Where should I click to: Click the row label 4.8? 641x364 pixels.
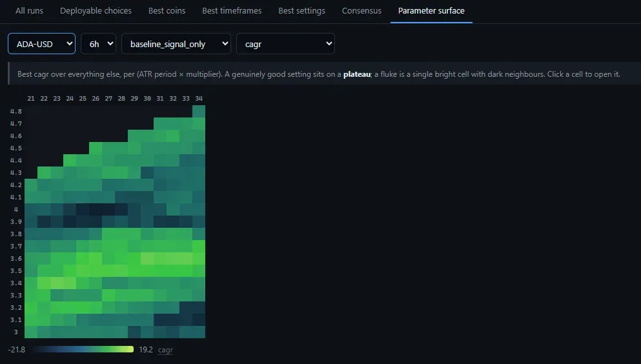[16, 111]
